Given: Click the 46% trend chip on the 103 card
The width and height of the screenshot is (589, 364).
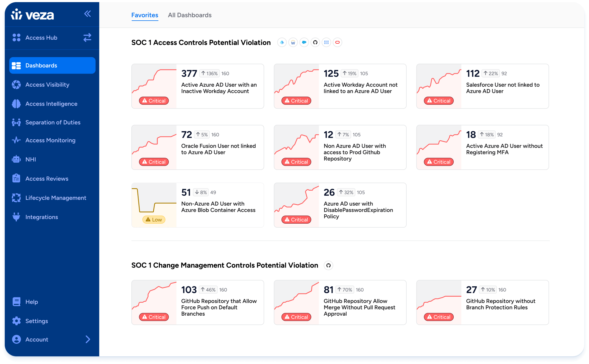Looking at the screenshot, I should (x=208, y=290).
